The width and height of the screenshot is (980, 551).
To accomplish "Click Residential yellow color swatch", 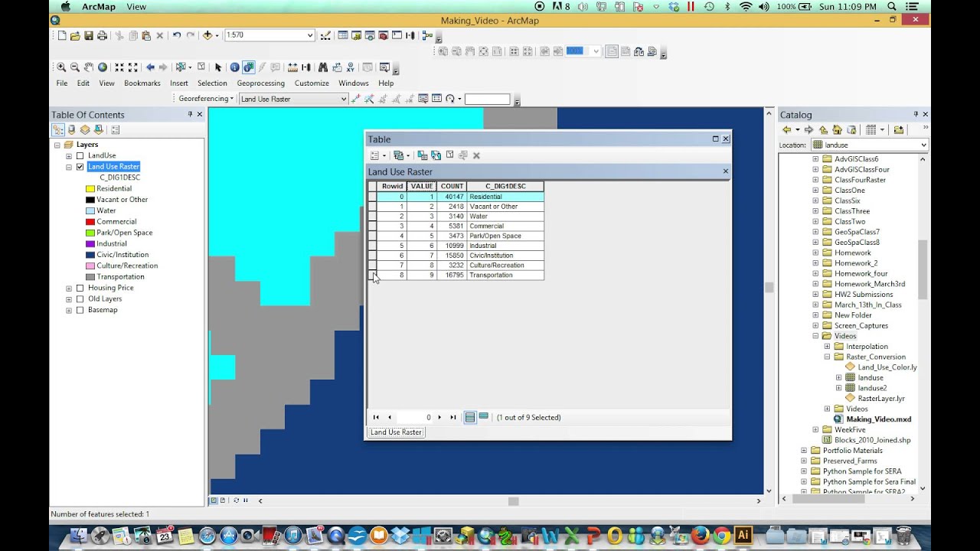I will [x=90, y=188].
